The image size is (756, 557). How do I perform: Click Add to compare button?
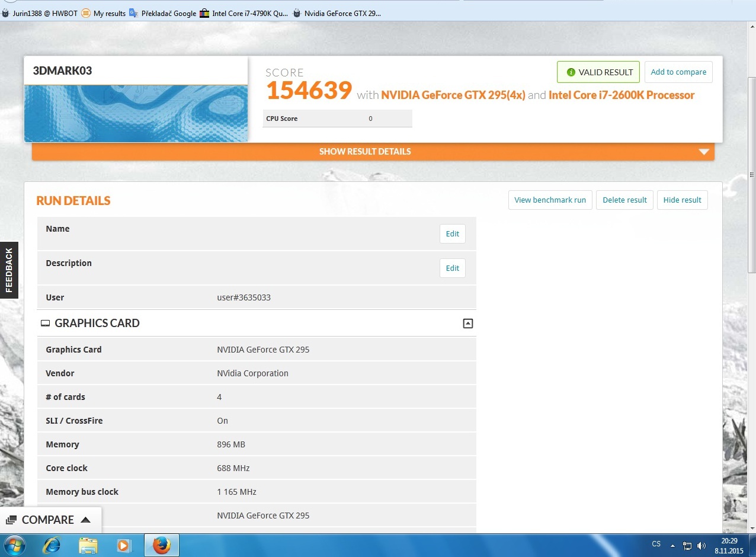coord(678,72)
